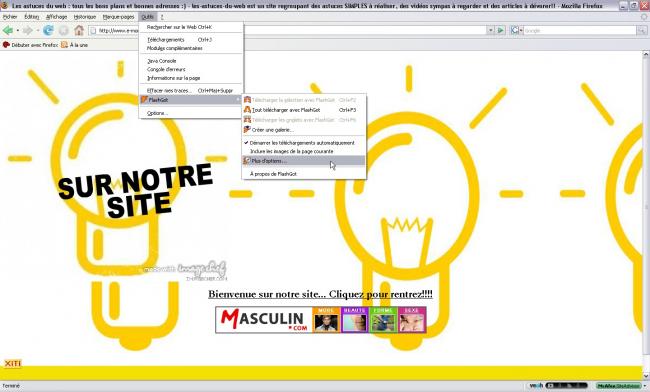The image size is (650, 392).
Task: Toggle Démarrer les téléchargements automatiquement
Action: pyautogui.click(x=303, y=143)
